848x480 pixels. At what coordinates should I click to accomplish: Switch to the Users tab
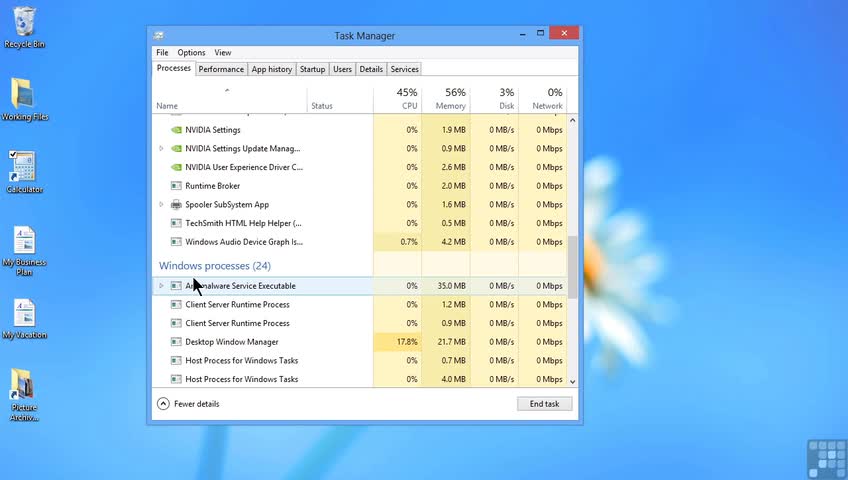pos(342,69)
